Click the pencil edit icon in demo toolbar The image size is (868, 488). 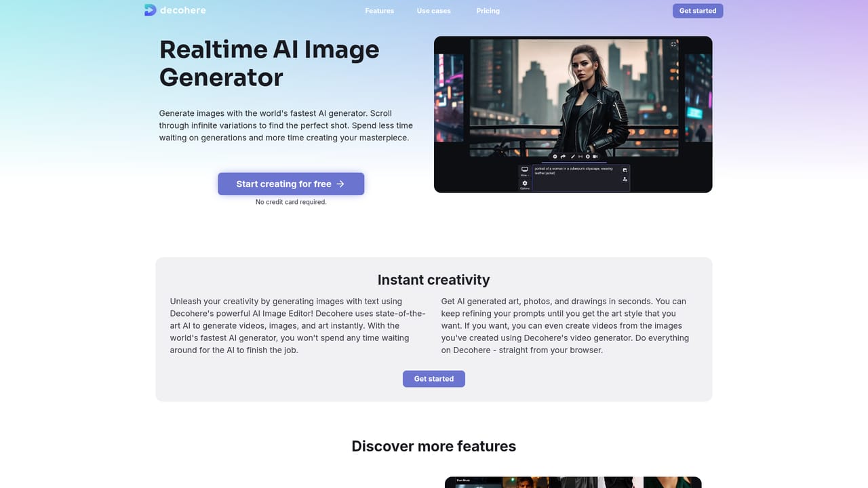(573, 157)
